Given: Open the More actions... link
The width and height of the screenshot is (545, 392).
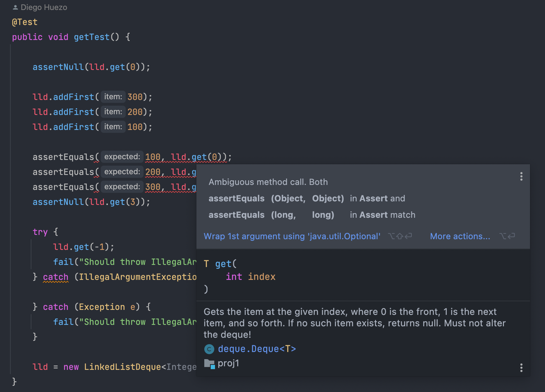Looking at the screenshot, I should (x=460, y=236).
